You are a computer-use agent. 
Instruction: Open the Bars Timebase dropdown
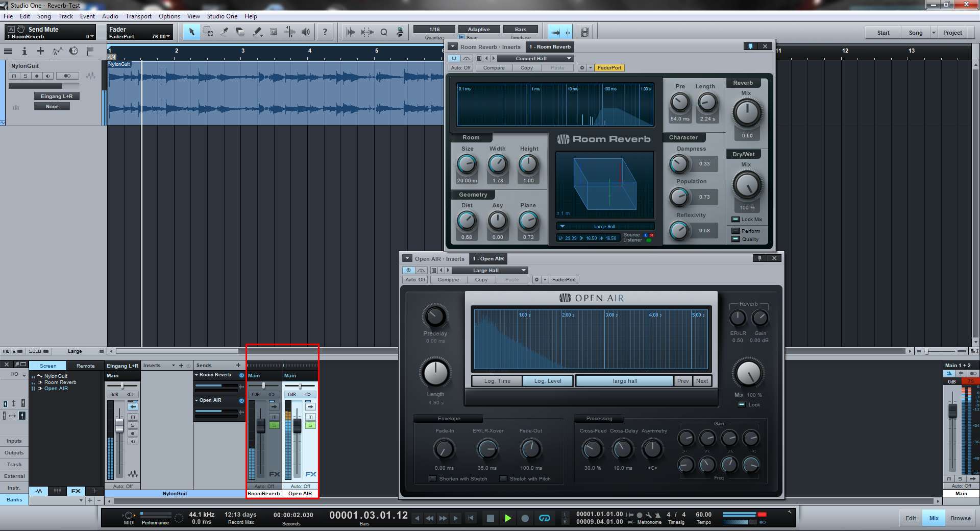(x=521, y=29)
